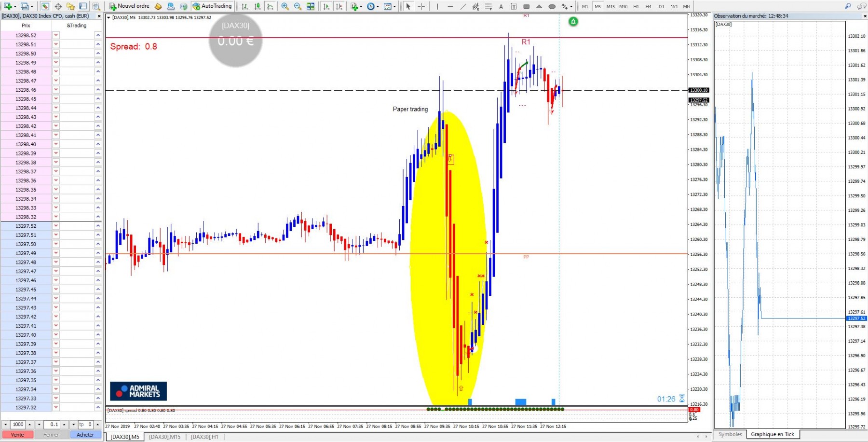Expand the chart [DAX30],M5 title triangle
Image resolution: width=868 pixels, height=442 pixels.
[x=108, y=17]
